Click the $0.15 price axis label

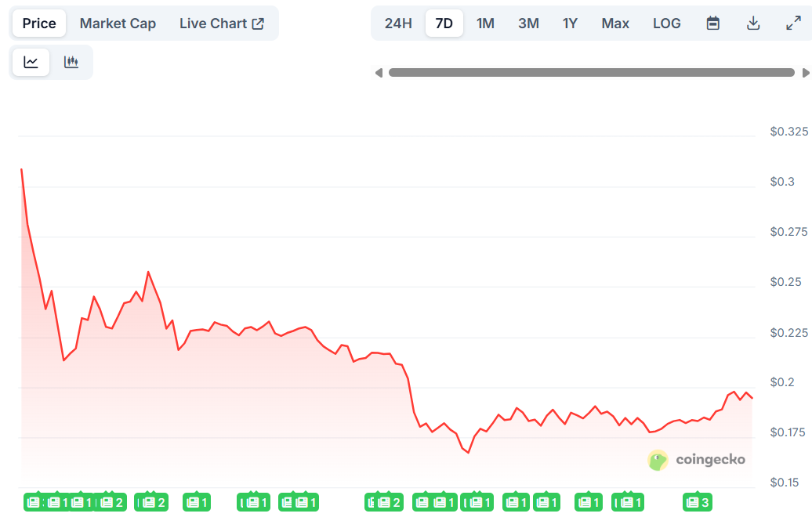[784, 483]
